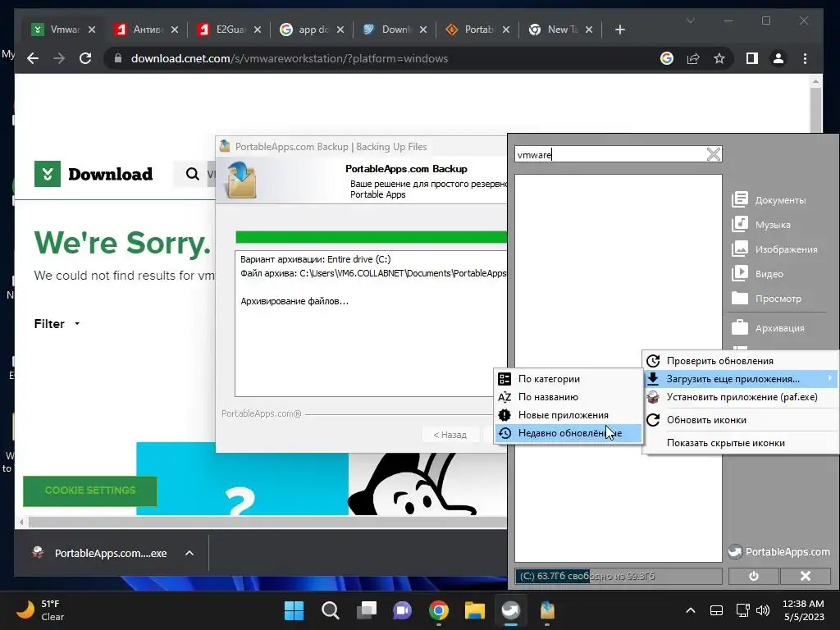Click the green backup progress bar
The image size is (840, 630).
point(371,237)
